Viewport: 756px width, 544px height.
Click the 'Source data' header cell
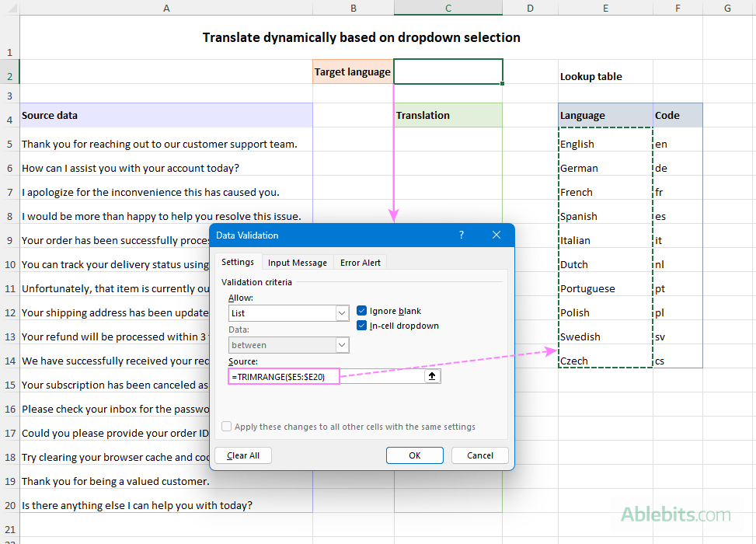click(166, 115)
